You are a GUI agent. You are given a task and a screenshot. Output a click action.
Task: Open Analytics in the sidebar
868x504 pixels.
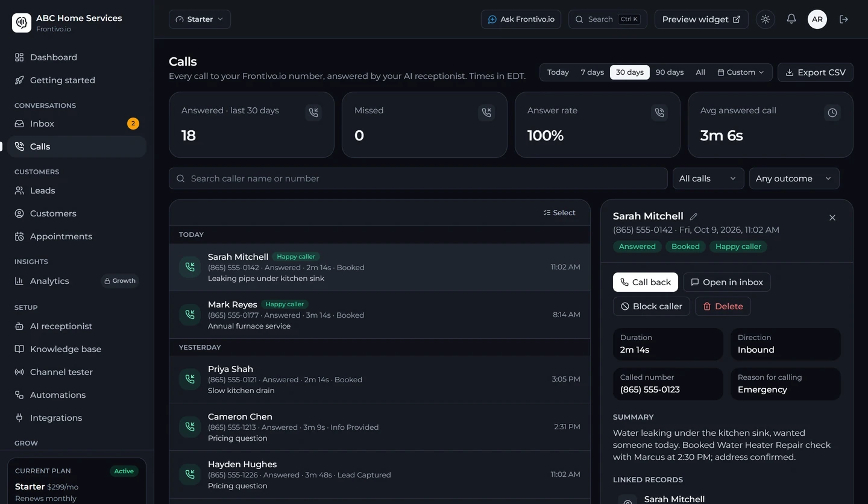[77, 281]
